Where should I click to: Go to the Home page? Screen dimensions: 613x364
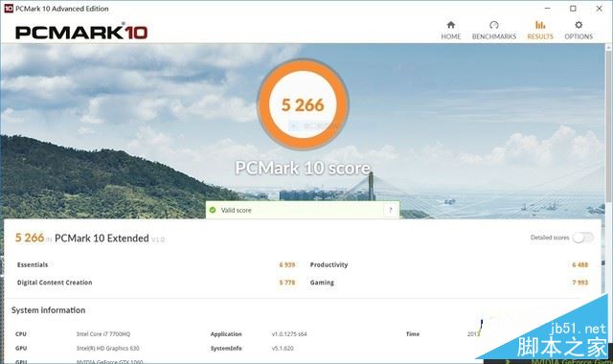coord(451,31)
